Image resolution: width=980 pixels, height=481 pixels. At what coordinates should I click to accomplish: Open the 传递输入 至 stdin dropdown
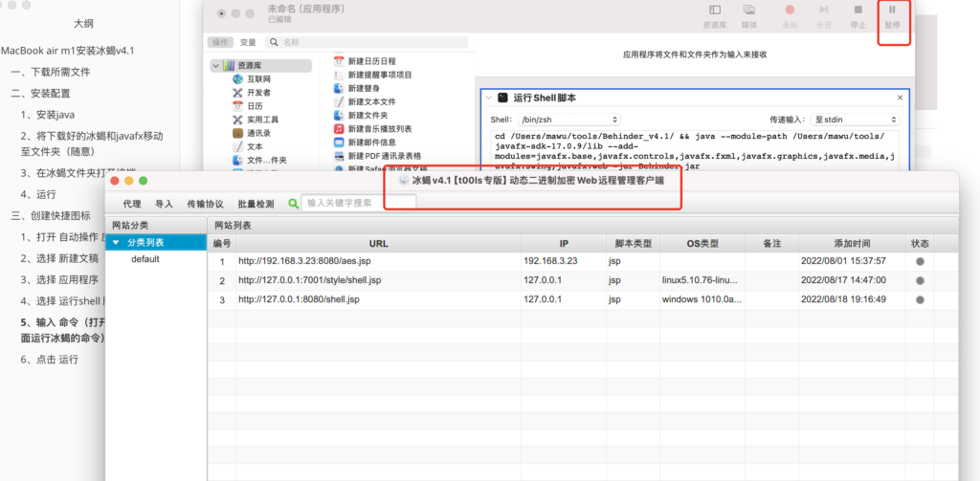click(855, 120)
